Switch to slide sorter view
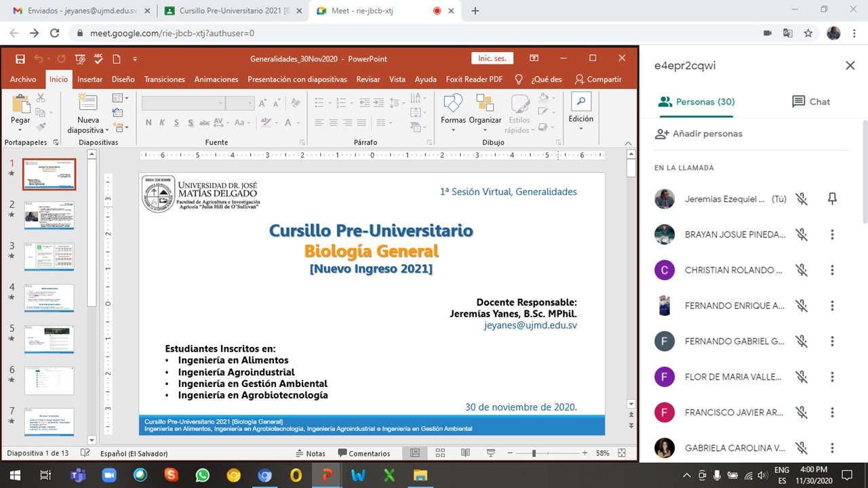 click(x=440, y=453)
